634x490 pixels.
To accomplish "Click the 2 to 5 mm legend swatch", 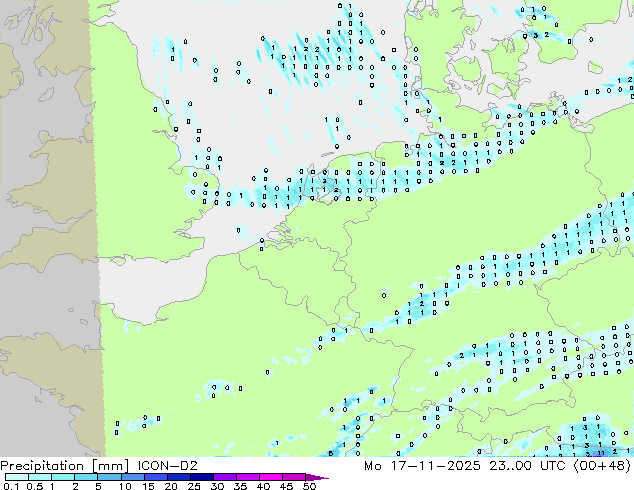I will [x=86, y=477].
